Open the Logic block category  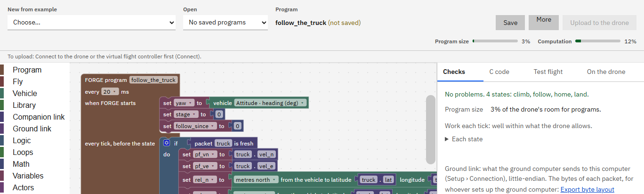[22, 140]
